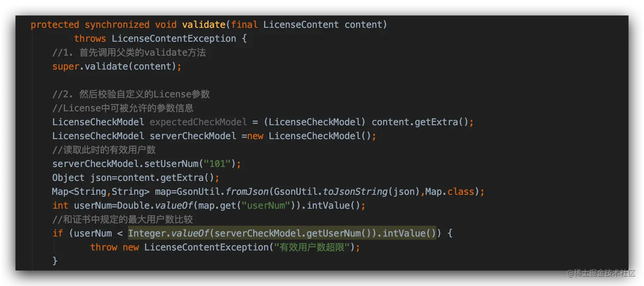Image resolution: width=644 pixels, height=286 pixels.
Task: Click the grayed 'expectedCheckModel' variable name
Action: pos(198,122)
